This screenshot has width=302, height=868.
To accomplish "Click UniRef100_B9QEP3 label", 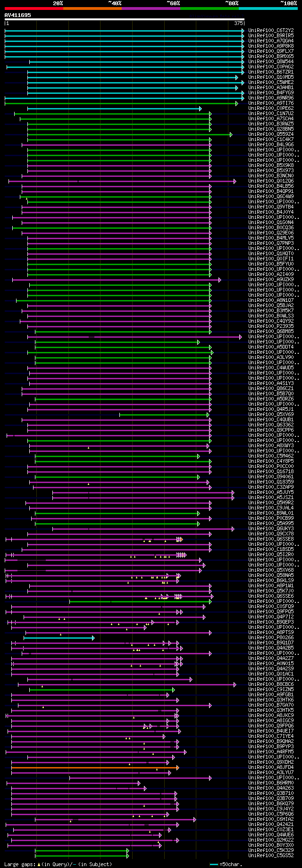I will 271,622.
